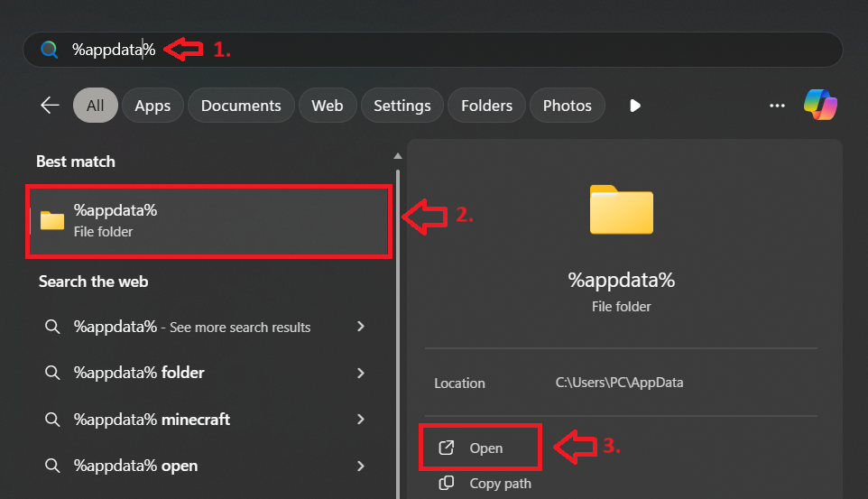This screenshot has width=868, height=499.
Task: Expand the "%appdata% open" suggestion chevron
Action: 361,466
